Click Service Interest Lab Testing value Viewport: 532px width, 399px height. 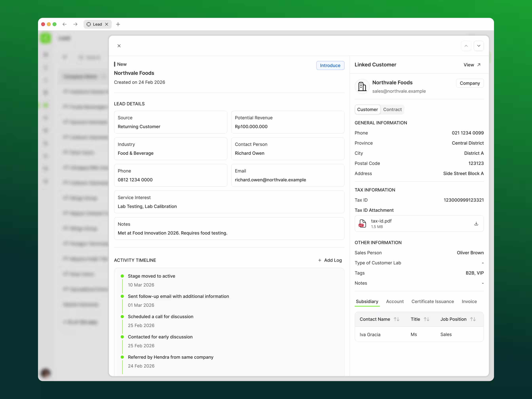pos(147,206)
